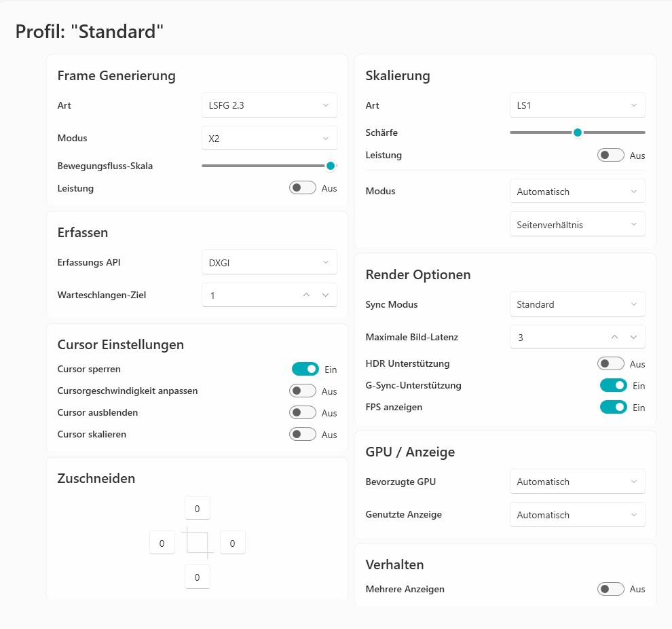This screenshot has width=672, height=629.
Task: Choose a GPU in Bevorzugte GPU dropdown
Action: [577, 482]
